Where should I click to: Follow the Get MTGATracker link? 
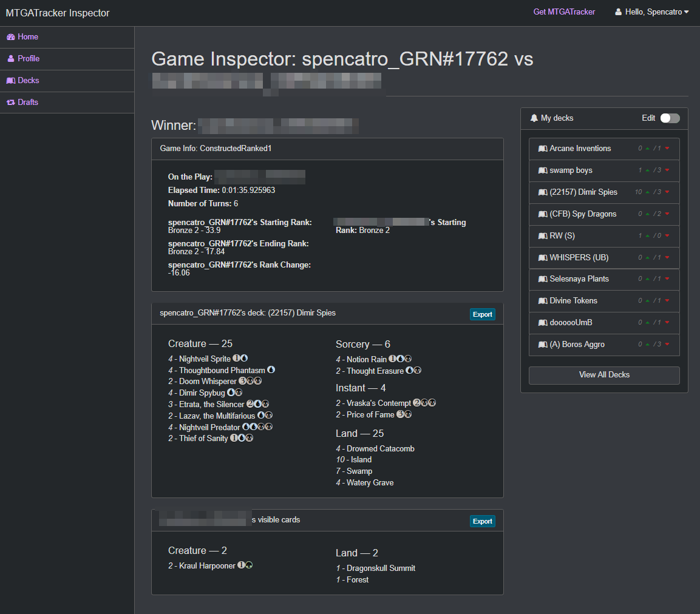pos(564,12)
